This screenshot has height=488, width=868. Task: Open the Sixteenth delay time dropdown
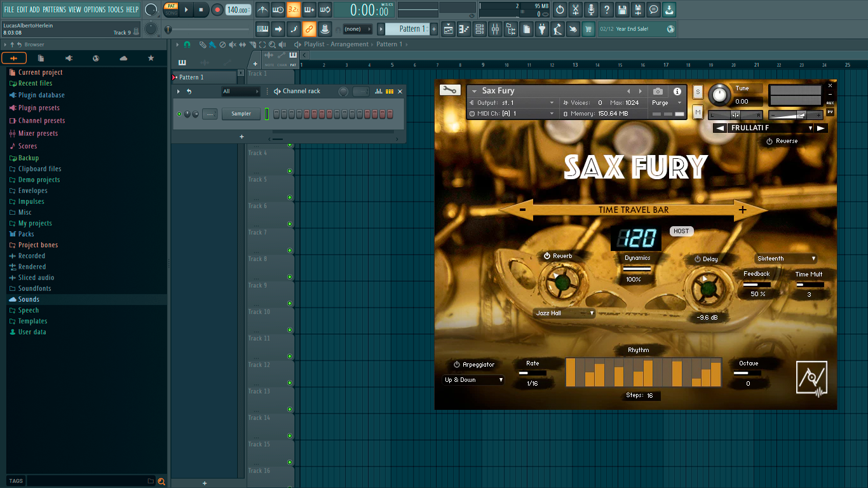[786, 259]
